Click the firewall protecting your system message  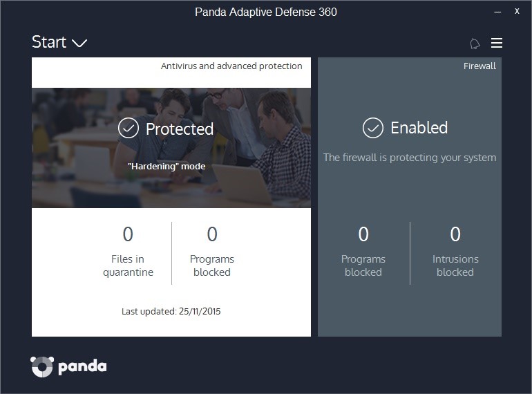coord(410,158)
